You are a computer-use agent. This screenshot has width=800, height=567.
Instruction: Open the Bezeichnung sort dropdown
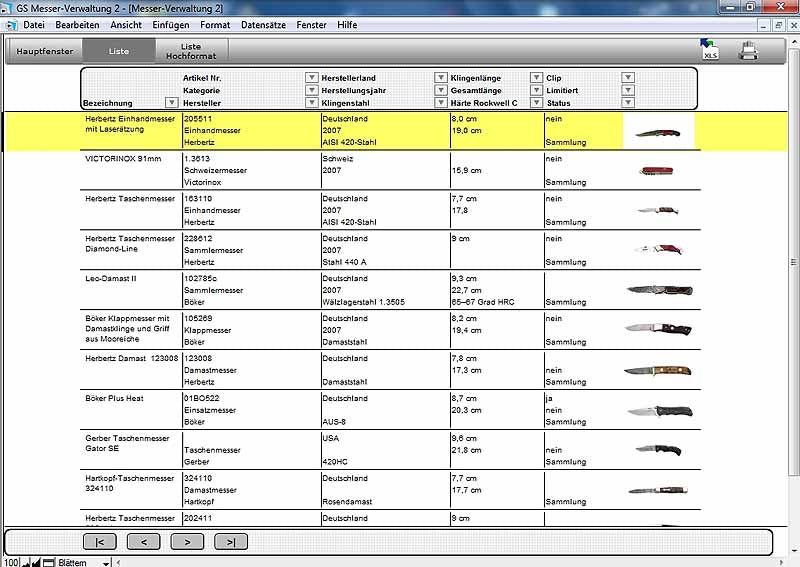click(171, 103)
